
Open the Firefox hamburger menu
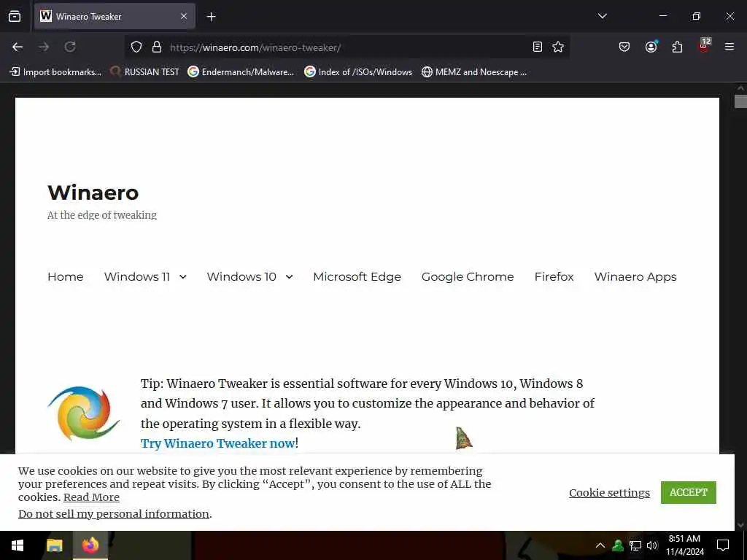point(729,47)
